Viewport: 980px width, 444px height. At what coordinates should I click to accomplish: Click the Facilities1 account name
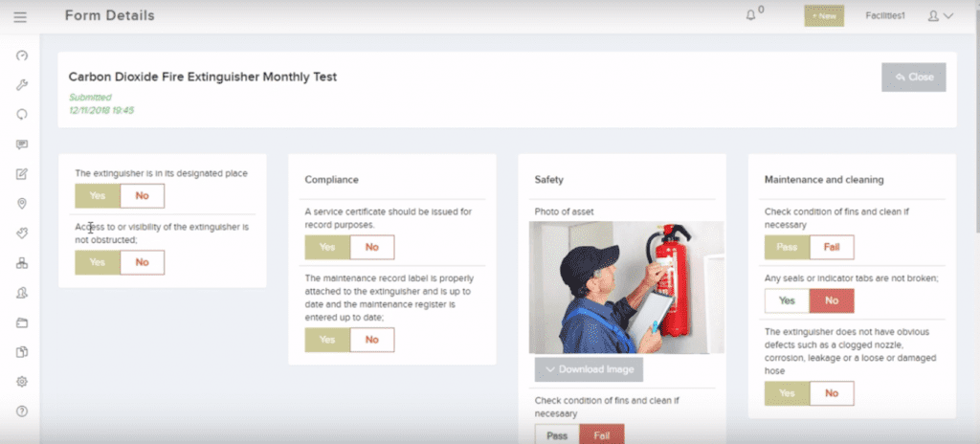click(x=885, y=16)
